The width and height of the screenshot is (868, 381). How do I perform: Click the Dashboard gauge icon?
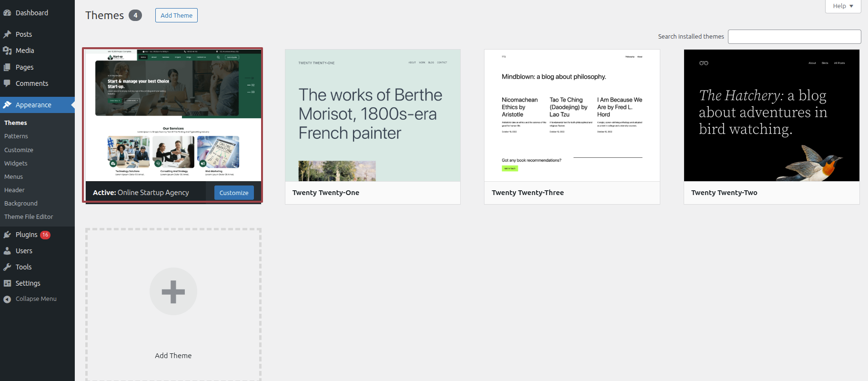tap(7, 13)
